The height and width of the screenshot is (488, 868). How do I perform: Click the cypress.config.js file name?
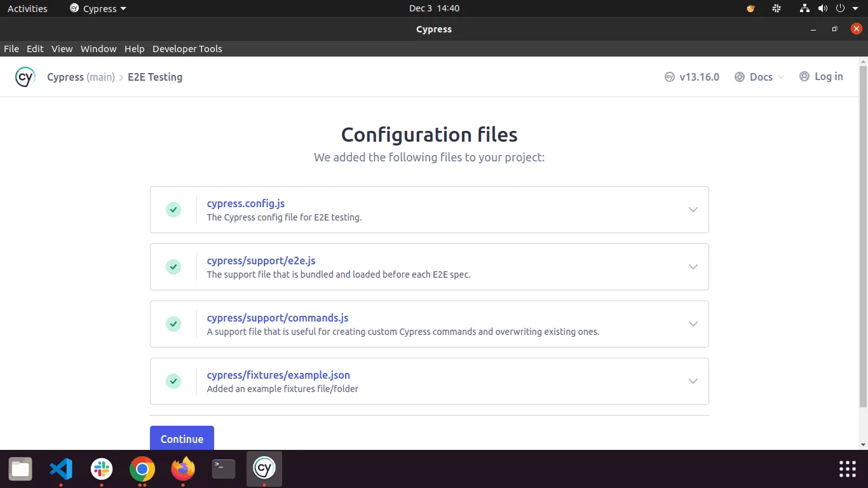(x=246, y=203)
